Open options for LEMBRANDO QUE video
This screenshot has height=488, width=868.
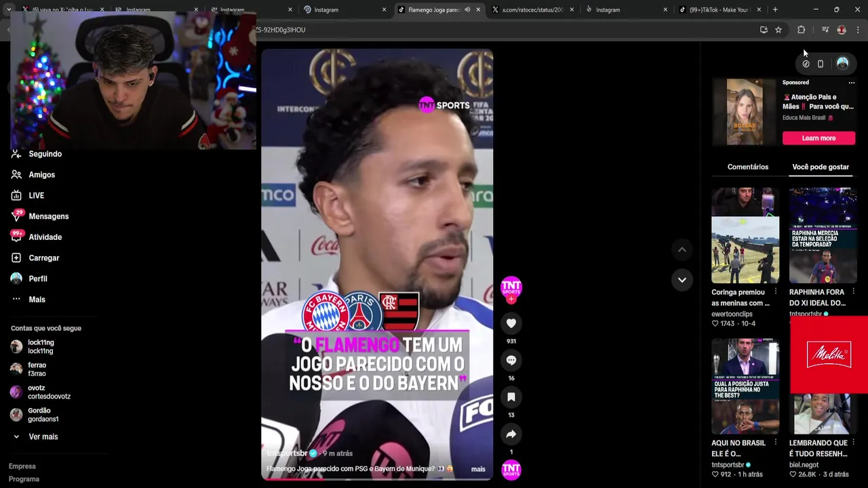click(853, 443)
